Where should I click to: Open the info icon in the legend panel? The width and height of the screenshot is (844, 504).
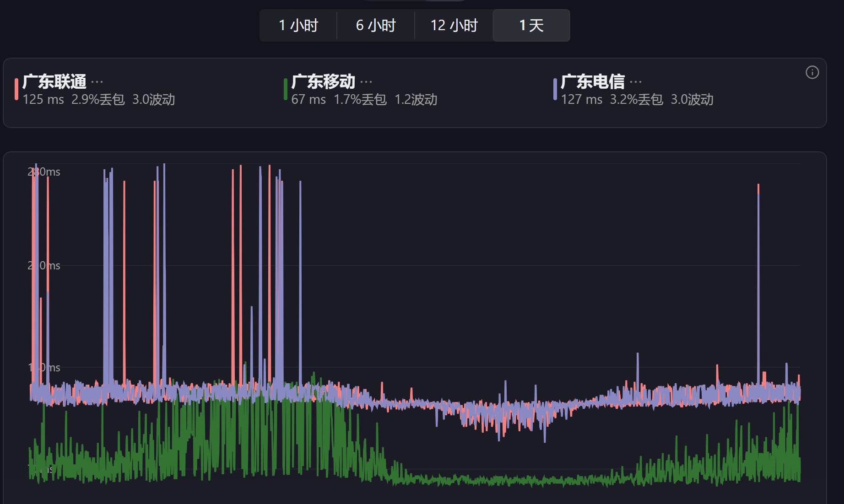pos(812,72)
